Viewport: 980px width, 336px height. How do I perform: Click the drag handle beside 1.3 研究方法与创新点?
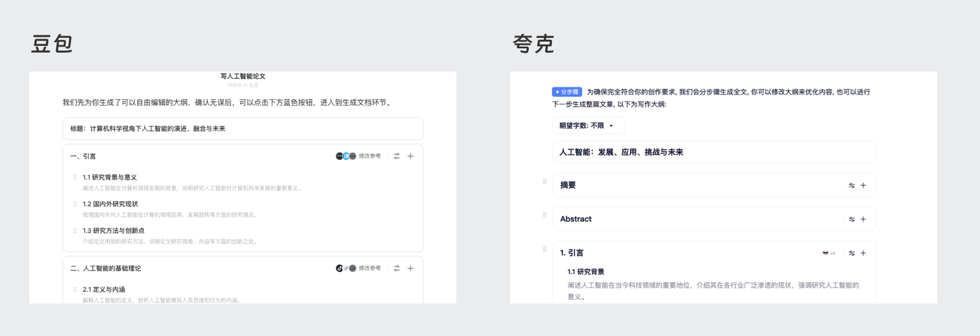click(75, 231)
